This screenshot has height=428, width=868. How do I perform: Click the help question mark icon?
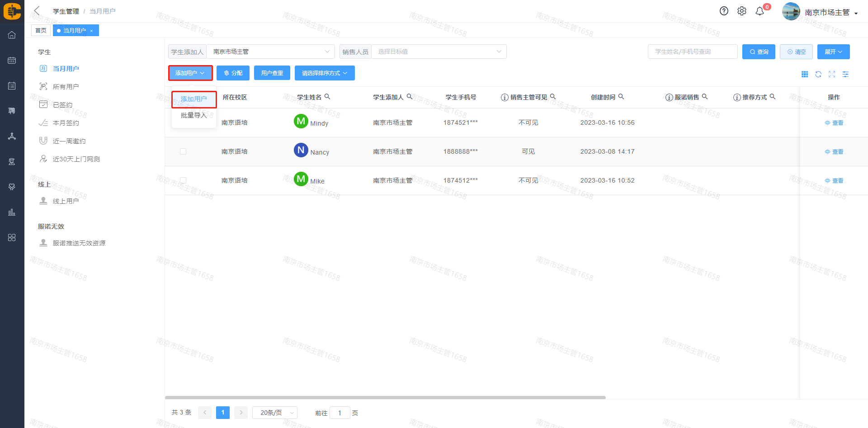724,11
